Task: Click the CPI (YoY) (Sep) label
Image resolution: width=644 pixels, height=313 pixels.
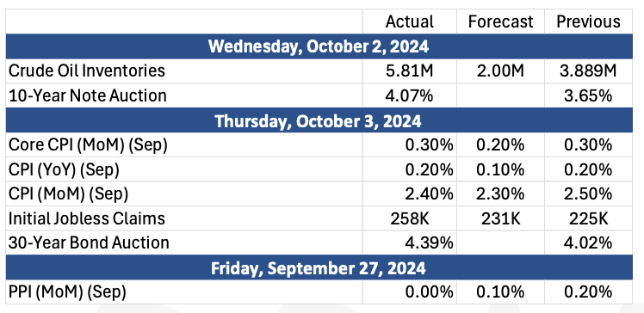Action: pos(64,169)
